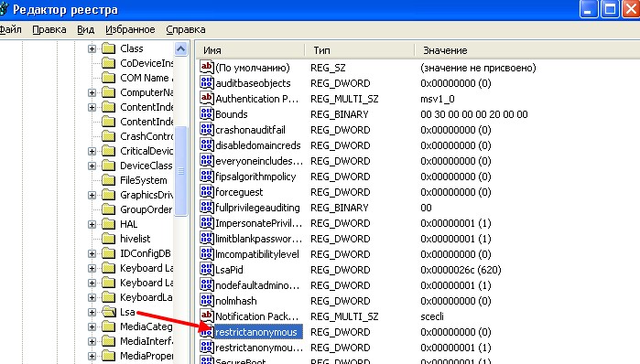
Task: Open the Избранное menu
Action: 130,30
